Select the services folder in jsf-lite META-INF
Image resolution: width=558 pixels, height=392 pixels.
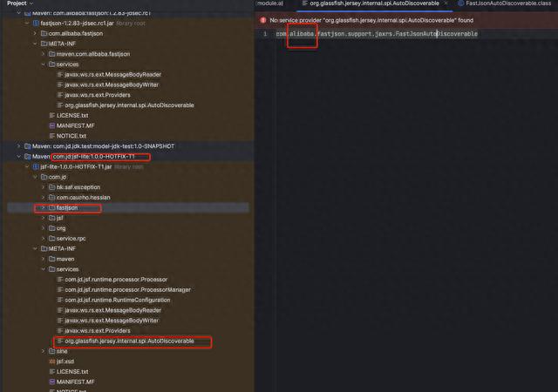[67, 269]
